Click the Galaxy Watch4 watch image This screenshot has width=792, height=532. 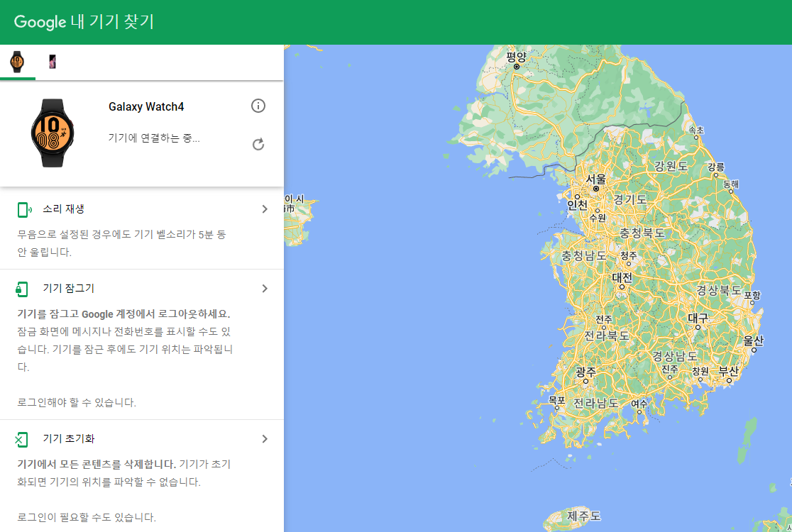(x=52, y=133)
